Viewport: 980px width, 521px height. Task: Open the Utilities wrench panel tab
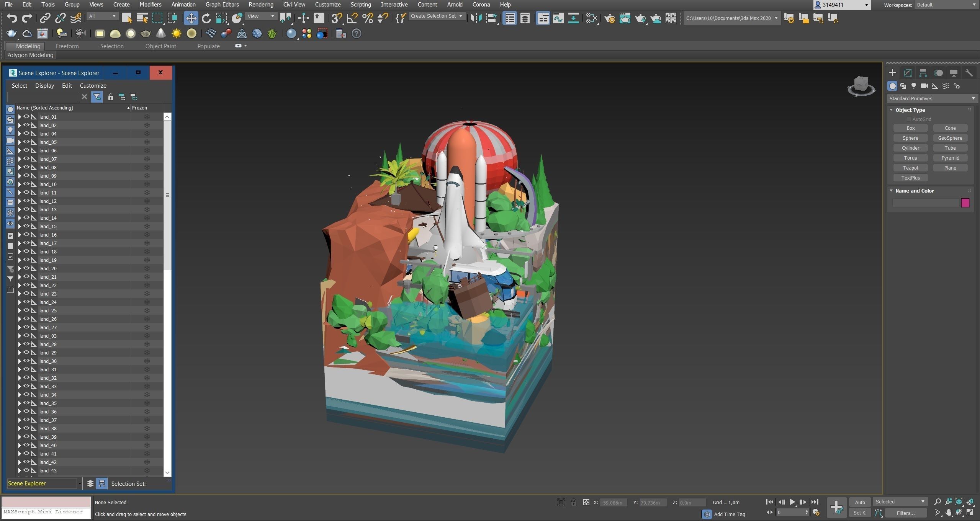click(969, 73)
